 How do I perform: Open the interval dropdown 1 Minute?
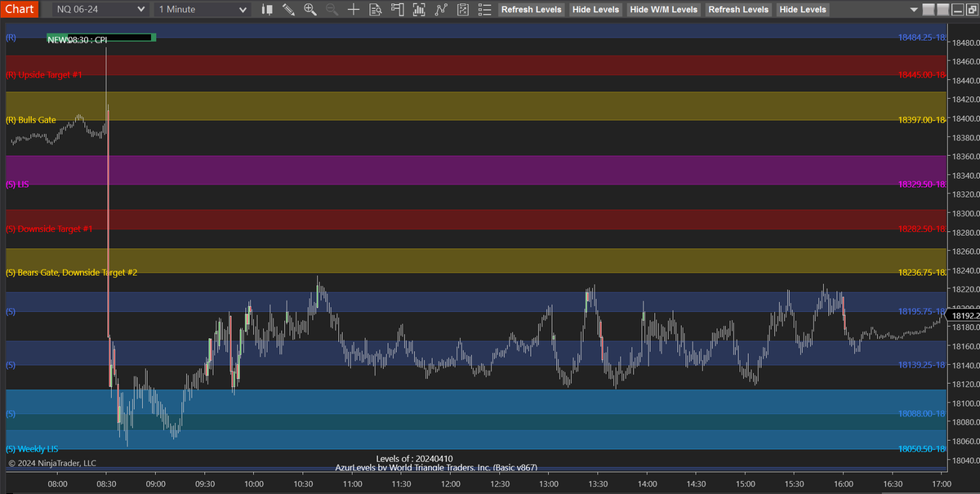(201, 10)
